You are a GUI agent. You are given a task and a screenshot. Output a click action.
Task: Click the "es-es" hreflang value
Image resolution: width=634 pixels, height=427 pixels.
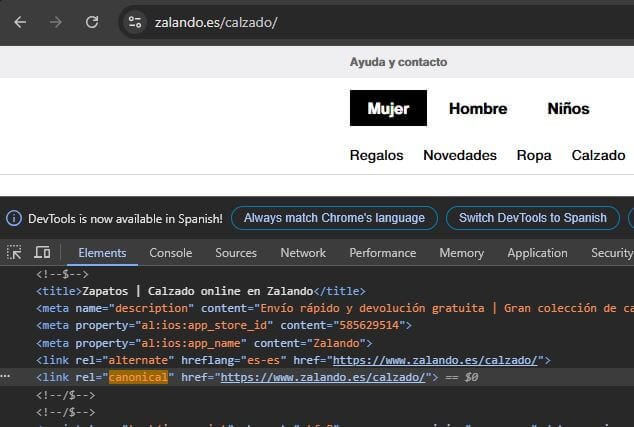tap(263, 360)
